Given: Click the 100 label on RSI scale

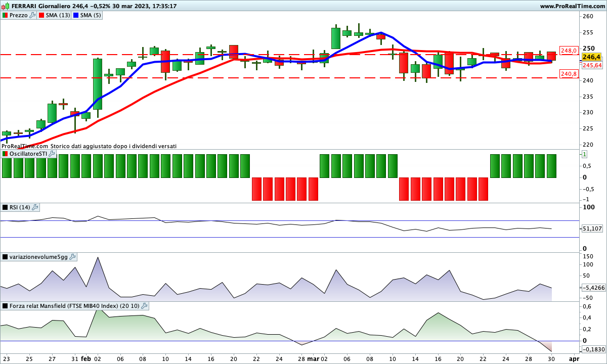Looking at the screenshot, I should tap(588, 207).
